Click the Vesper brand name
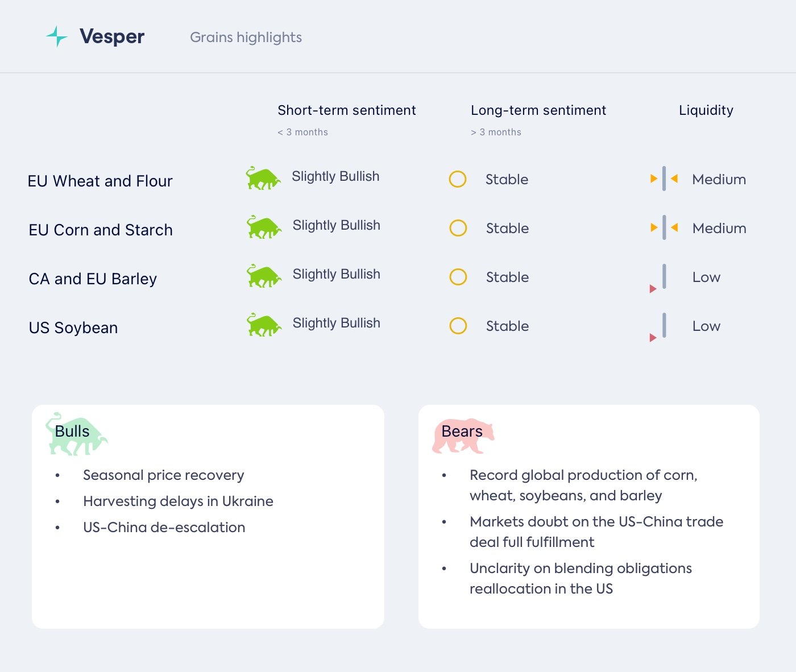The image size is (796, 672). pyautogui.click(x=112, y=36)
